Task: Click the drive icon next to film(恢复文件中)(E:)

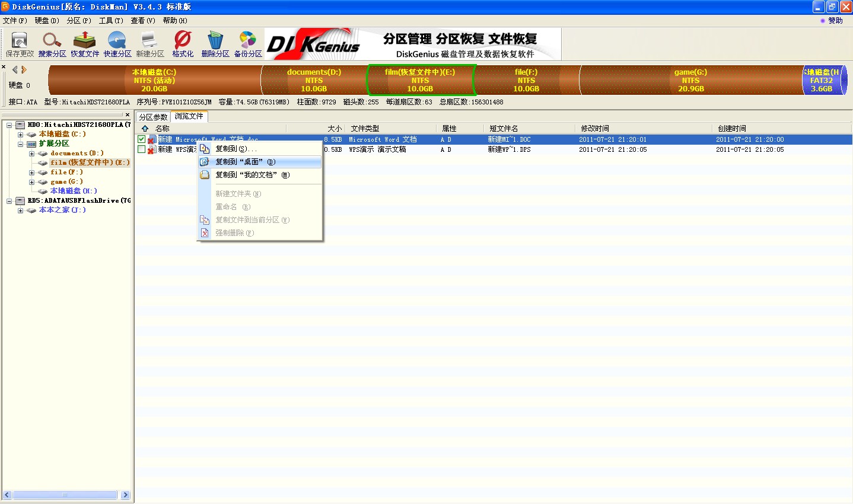Action: point(43,163)
